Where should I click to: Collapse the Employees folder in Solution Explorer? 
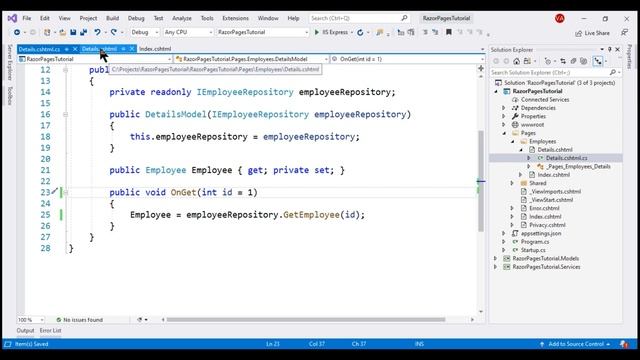click(x=512, y=141)
